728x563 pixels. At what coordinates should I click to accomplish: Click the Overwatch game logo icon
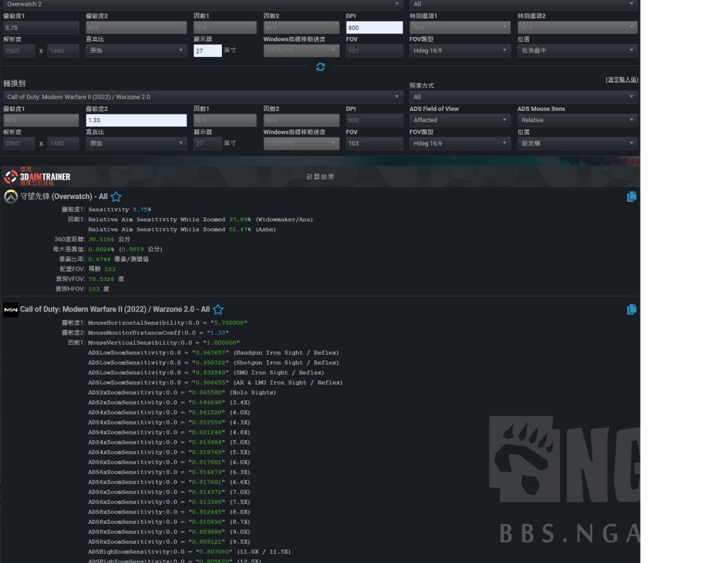11,197
